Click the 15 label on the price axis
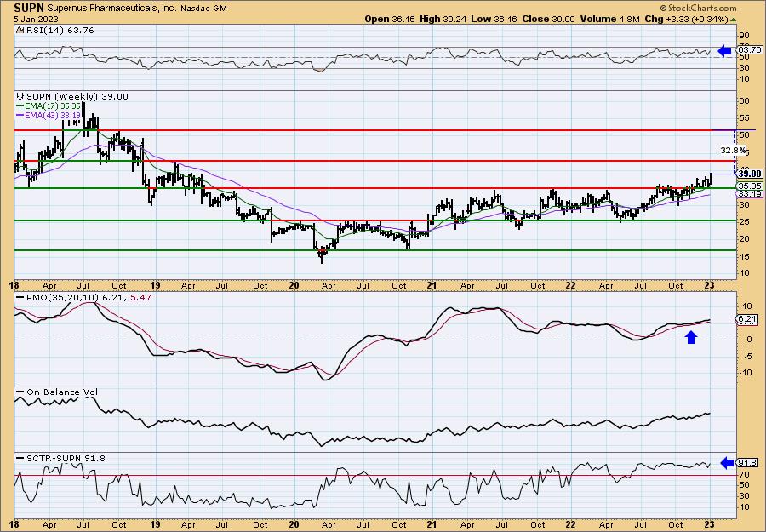The width and height of the screenshot is (766, 532). (745, 256)
